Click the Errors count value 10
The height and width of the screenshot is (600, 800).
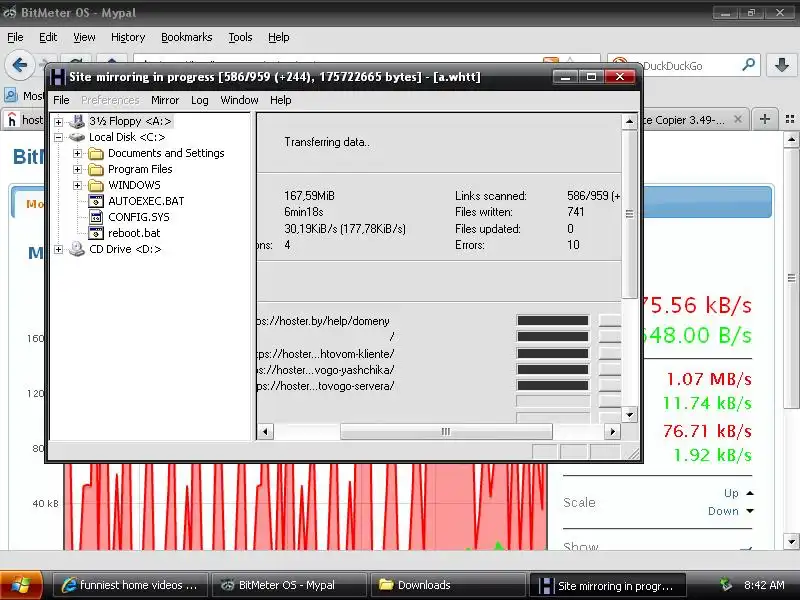point(573,245)
